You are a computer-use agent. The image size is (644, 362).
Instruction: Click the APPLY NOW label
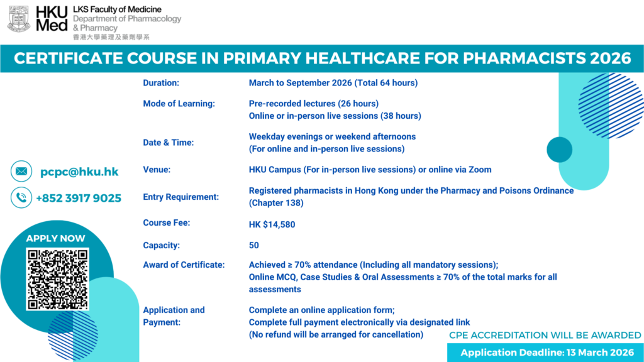(55, 238)
